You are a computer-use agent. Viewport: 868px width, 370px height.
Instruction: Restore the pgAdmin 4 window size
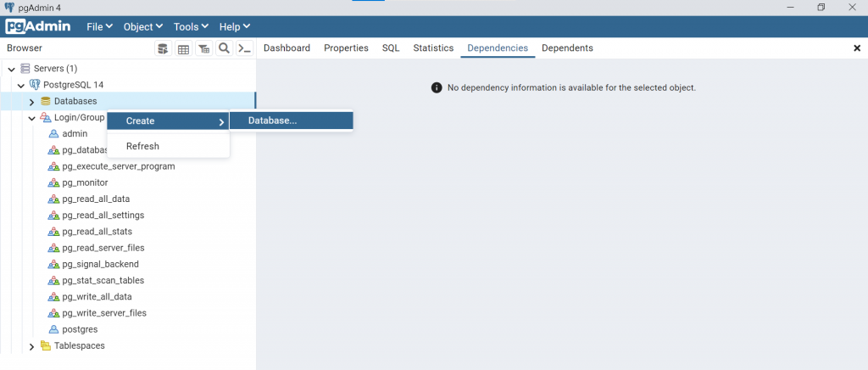(x=821, y=7)
